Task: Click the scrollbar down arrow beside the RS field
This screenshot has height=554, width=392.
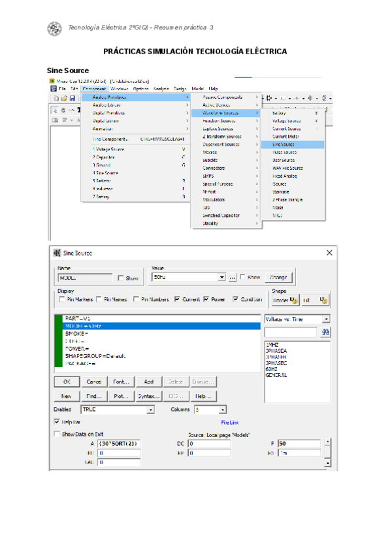Action: tap(328, 463)
